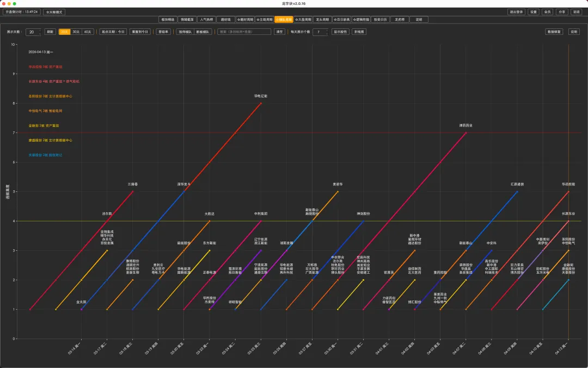588x368 pixels.
Task: Click the legend entry 中恒电气 3板 智能电网
Action: (45, 111)
